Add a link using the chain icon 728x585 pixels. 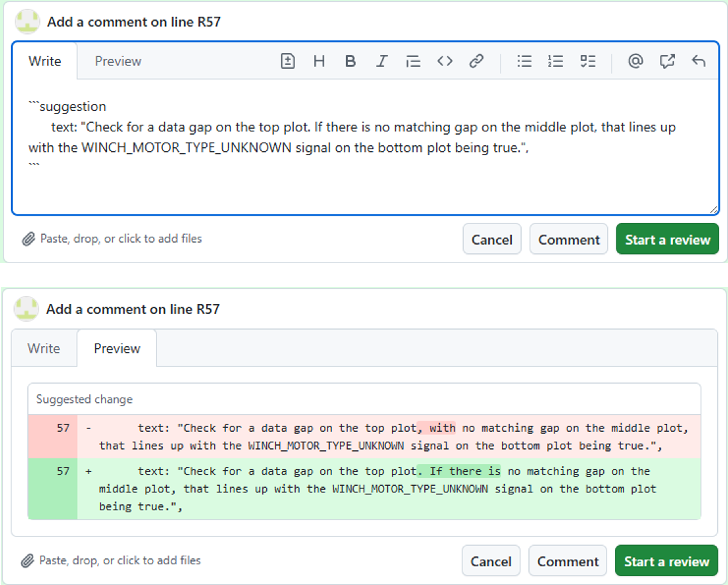click(x=476, y=61)
